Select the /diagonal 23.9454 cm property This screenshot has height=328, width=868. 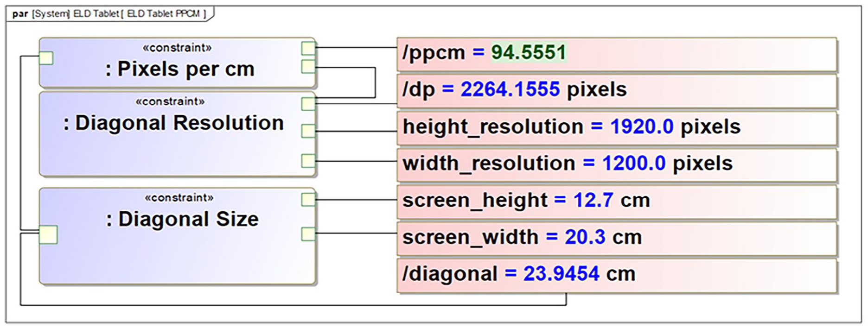tap(617, 275)
